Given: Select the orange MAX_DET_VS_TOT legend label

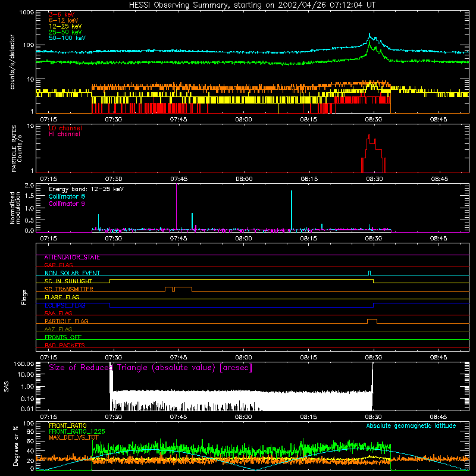Looking at the screenshot, I should click(x=74, y=437).
